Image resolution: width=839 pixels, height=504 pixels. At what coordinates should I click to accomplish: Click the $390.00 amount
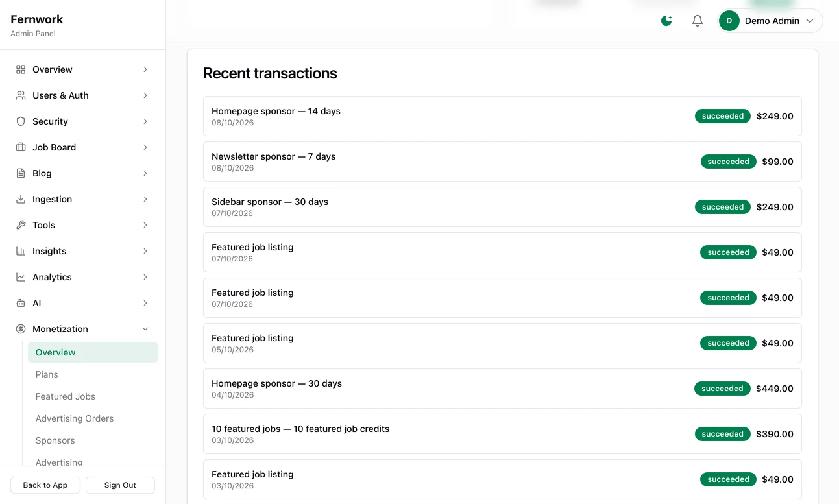775,434
